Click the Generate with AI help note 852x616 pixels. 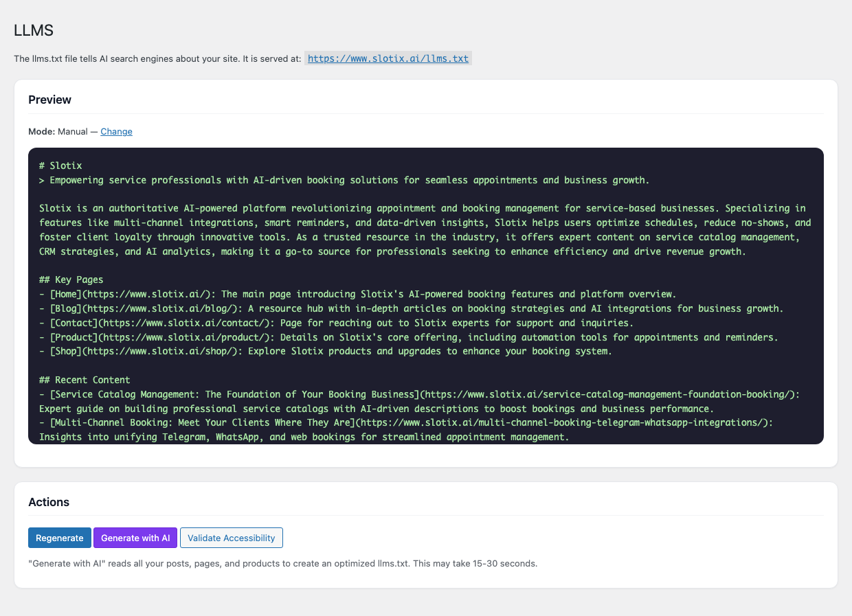pyautogui.click(x=282, y=563)
